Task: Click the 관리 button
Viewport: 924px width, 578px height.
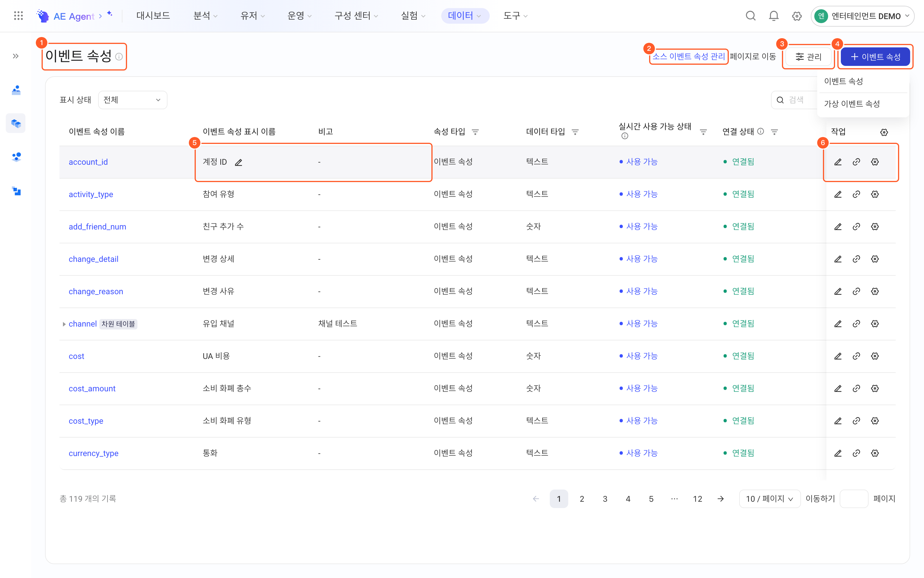Action: coord(808,57)
